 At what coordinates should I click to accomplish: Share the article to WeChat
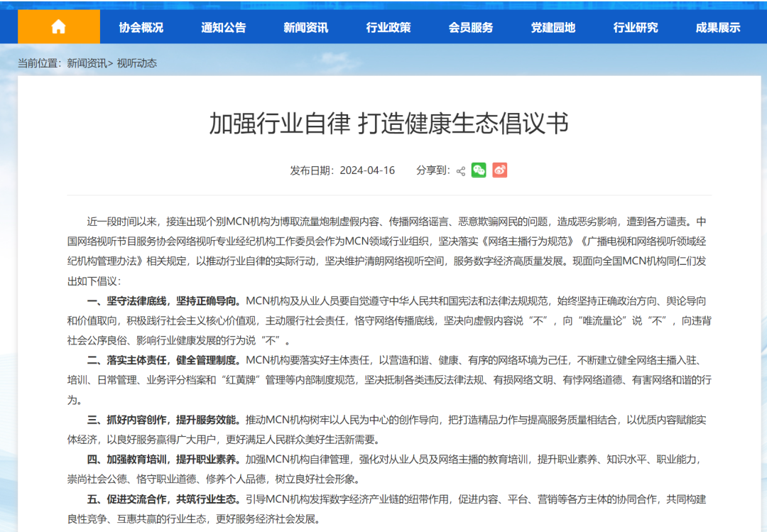[478, 170]
